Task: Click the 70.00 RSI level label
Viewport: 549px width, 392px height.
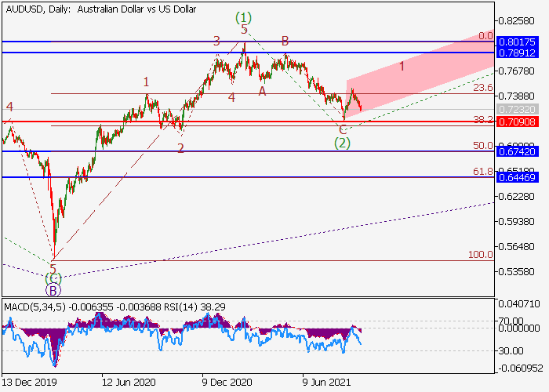Action: tap(511, 321)
